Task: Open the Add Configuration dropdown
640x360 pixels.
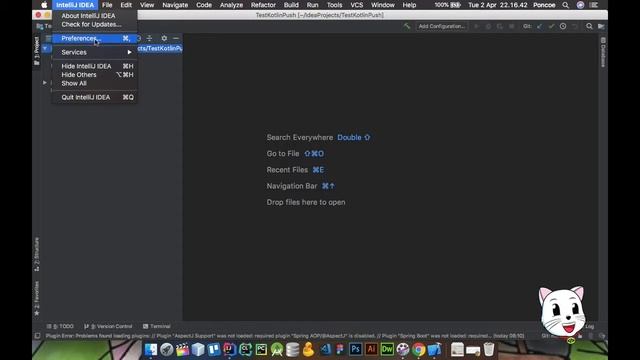Action: pyautogui.click(x=442, y=26)
